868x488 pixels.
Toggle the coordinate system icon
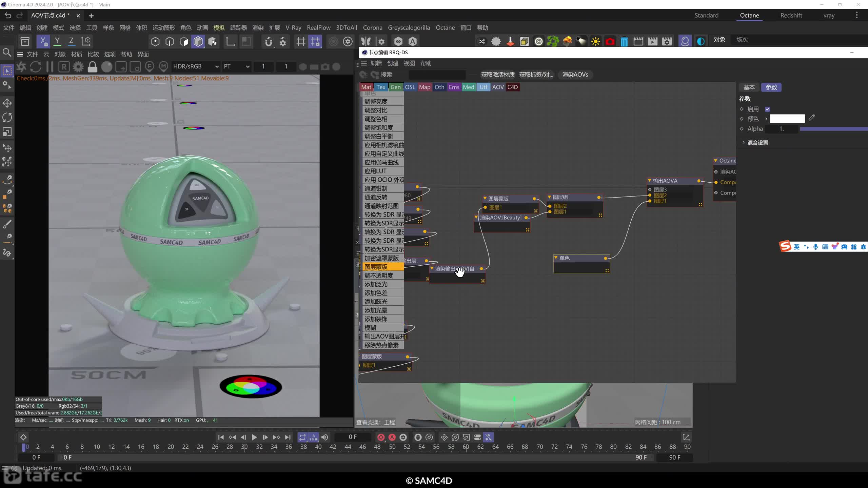(x=86, y=41)
